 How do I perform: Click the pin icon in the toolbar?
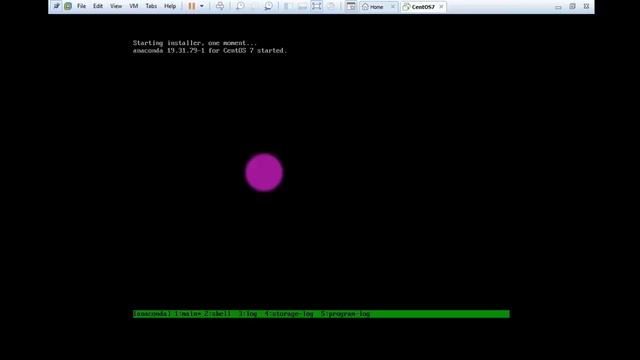click(x=57, y=6)
